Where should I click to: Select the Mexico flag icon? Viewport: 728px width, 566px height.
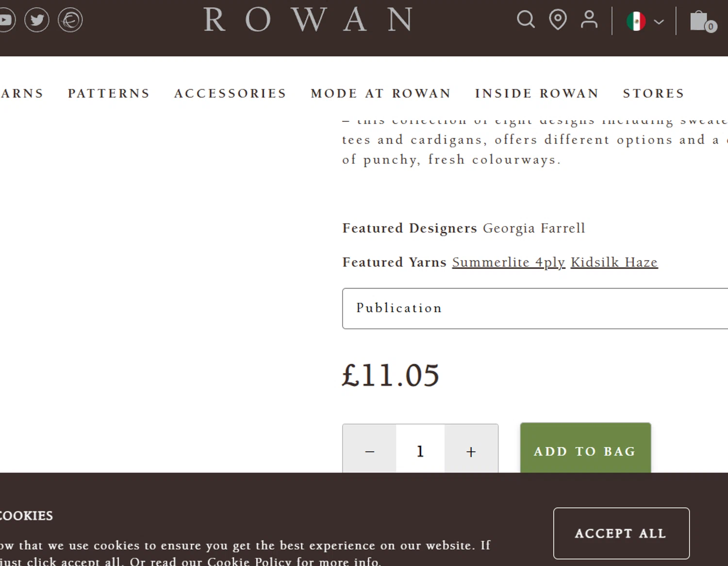[636, 21]
